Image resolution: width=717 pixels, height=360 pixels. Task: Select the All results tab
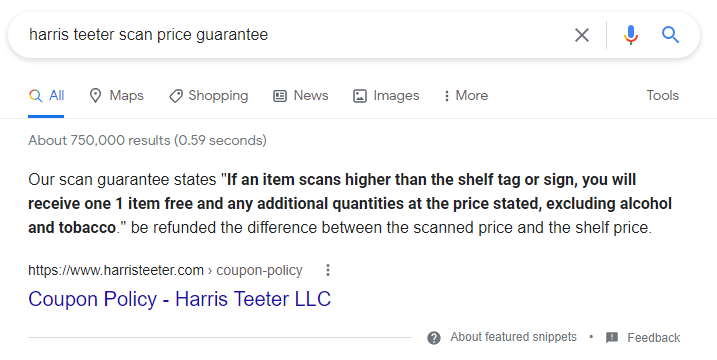pyautogui.click(x=46, y=96)
